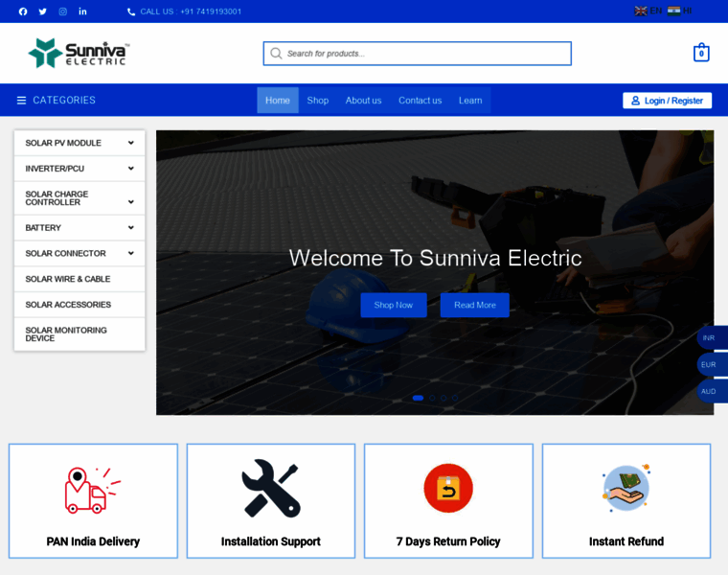Click the search magnifier icon
This screenshot has height=575, width=728.
(276, 54)
